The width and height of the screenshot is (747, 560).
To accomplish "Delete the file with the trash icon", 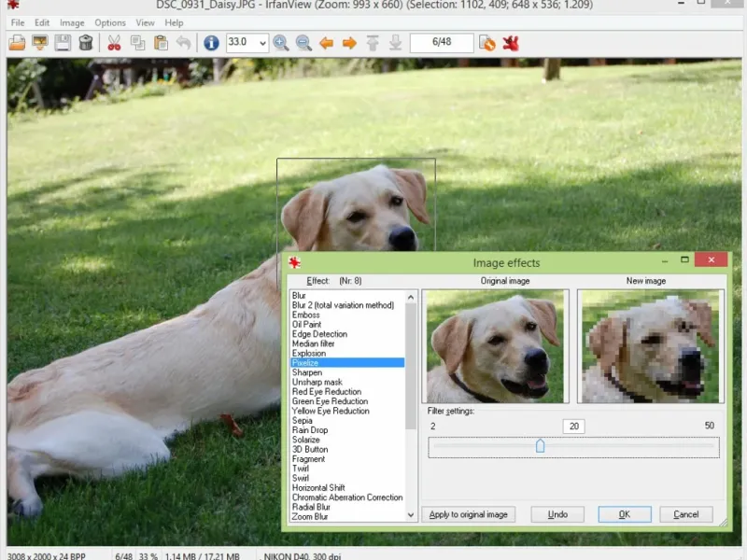I will (86, 42).
